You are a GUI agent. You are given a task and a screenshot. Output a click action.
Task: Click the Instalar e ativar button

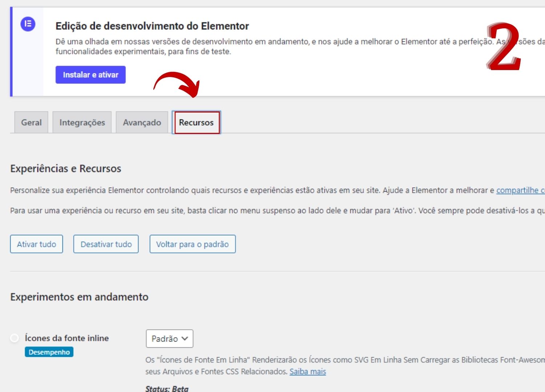90,74
